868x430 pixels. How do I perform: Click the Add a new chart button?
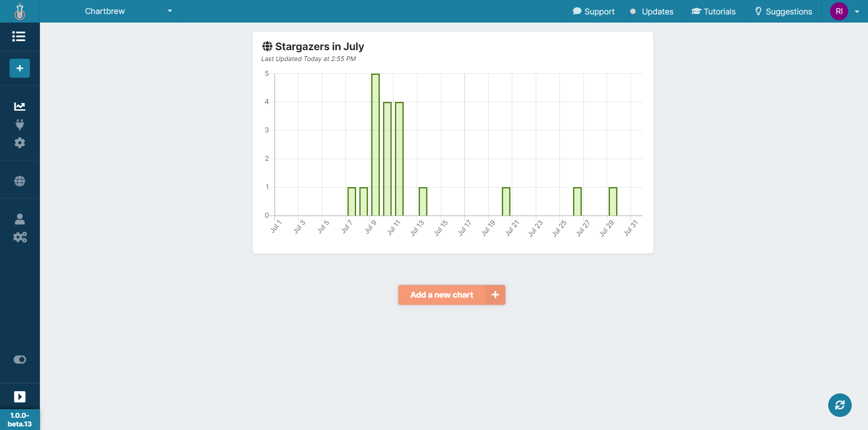pyautogui.click(x=441, y=294)
